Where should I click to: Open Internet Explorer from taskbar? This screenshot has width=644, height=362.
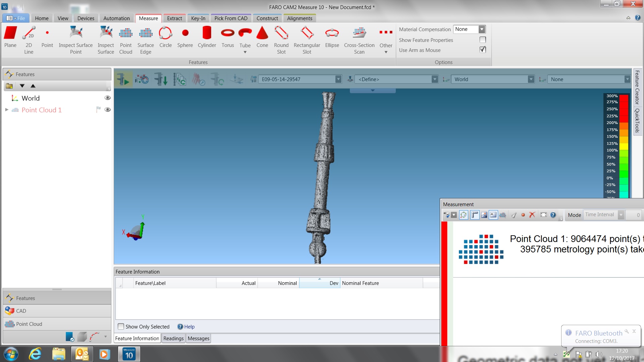pyautogui.click(x=35, y=354)
